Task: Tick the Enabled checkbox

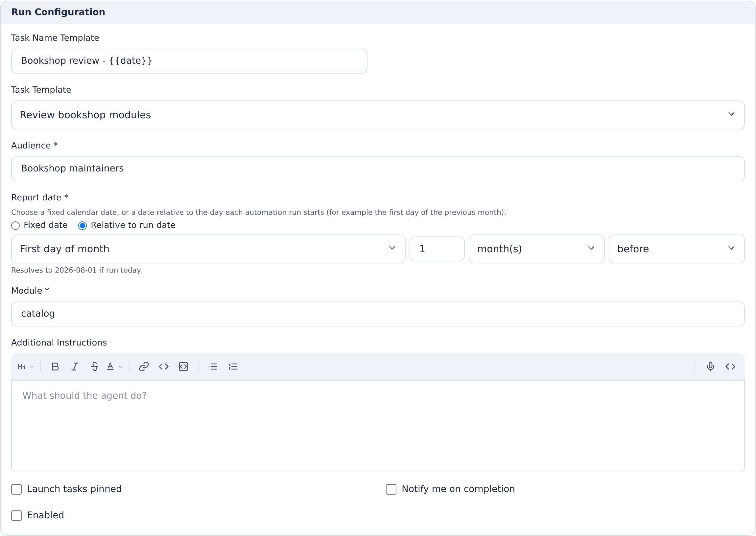Action: click(x=16, y=516)
